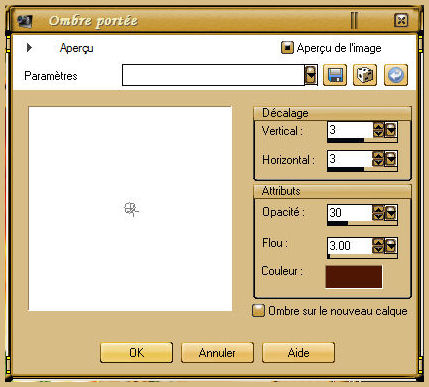
Task: Click the Vertical offset value field
Action: pos(350,130)
